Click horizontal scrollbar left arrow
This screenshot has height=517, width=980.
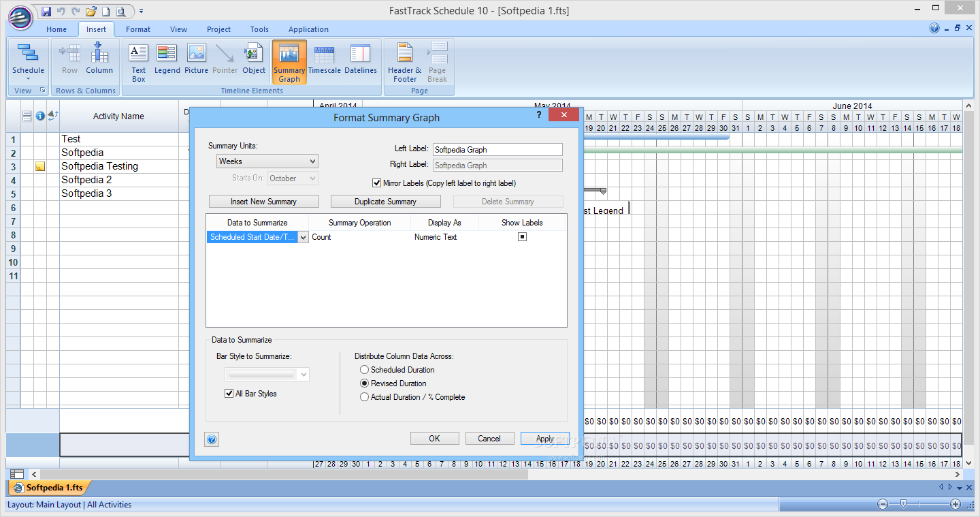(35, 474)
